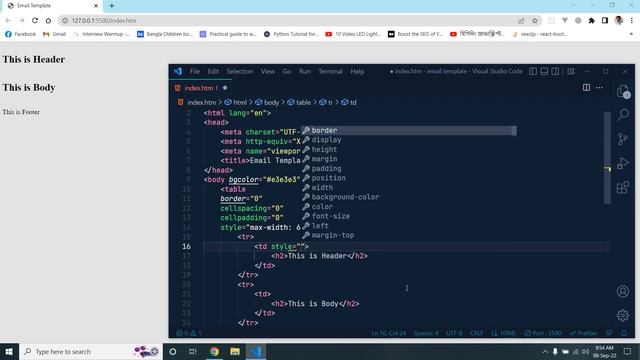Click the VS Code logo icon

[x=178, y=71]
